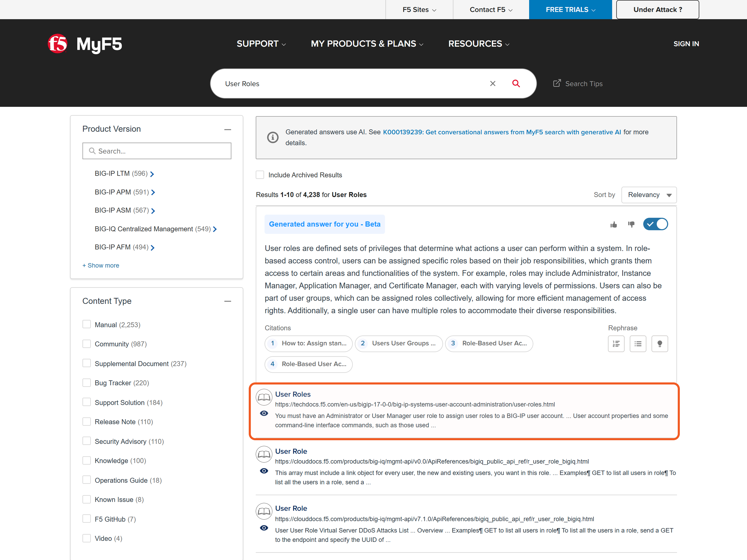Check Include Archived Results box
Screen dimensions: 747x560
(x=260, y=175)
